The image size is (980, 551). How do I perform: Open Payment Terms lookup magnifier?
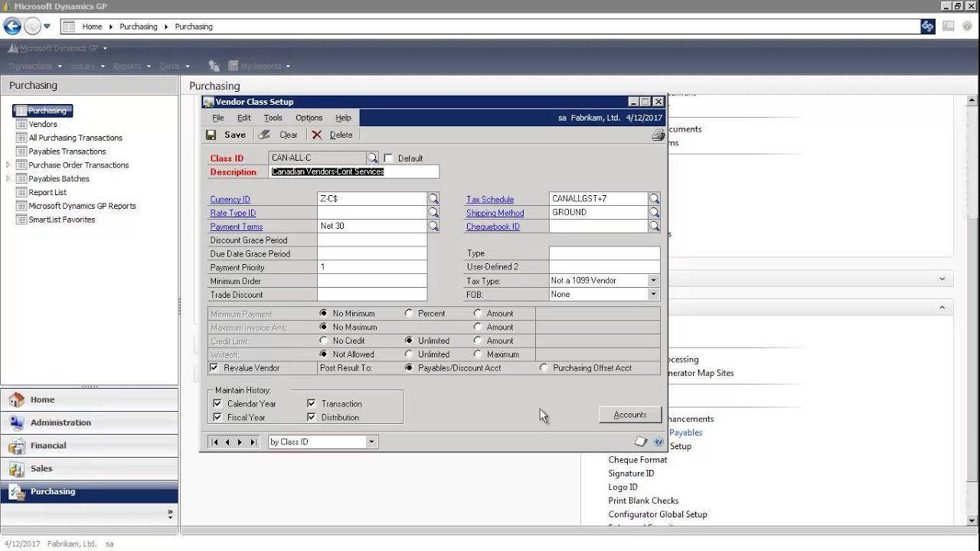(x=433, y=227)
